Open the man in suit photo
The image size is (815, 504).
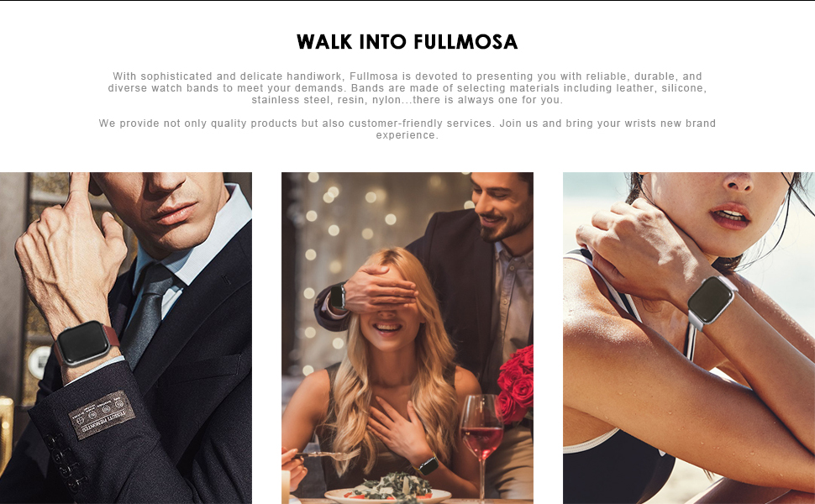(x=126, y=338)
